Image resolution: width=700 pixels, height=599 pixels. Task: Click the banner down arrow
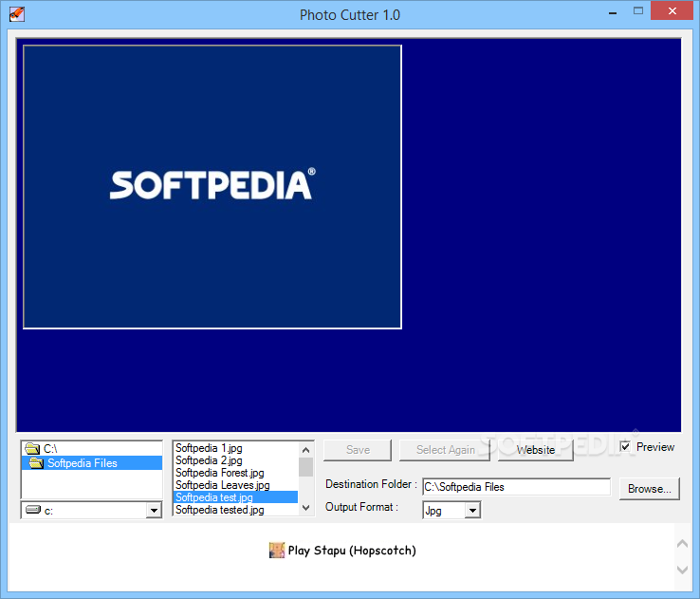coord(683,570)
